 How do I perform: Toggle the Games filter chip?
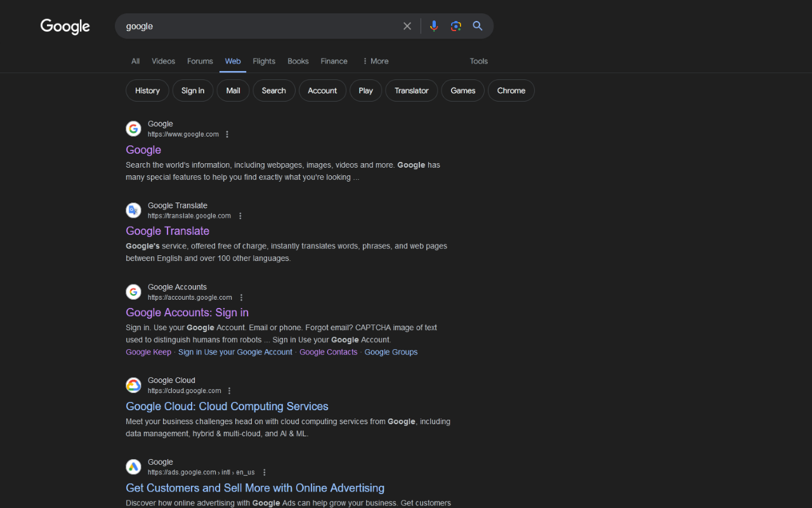pos(462,90)
